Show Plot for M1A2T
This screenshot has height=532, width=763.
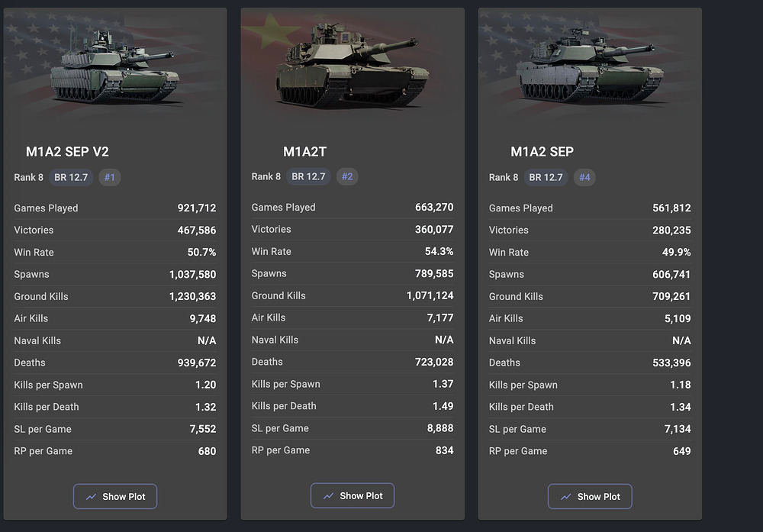(353, 495)
